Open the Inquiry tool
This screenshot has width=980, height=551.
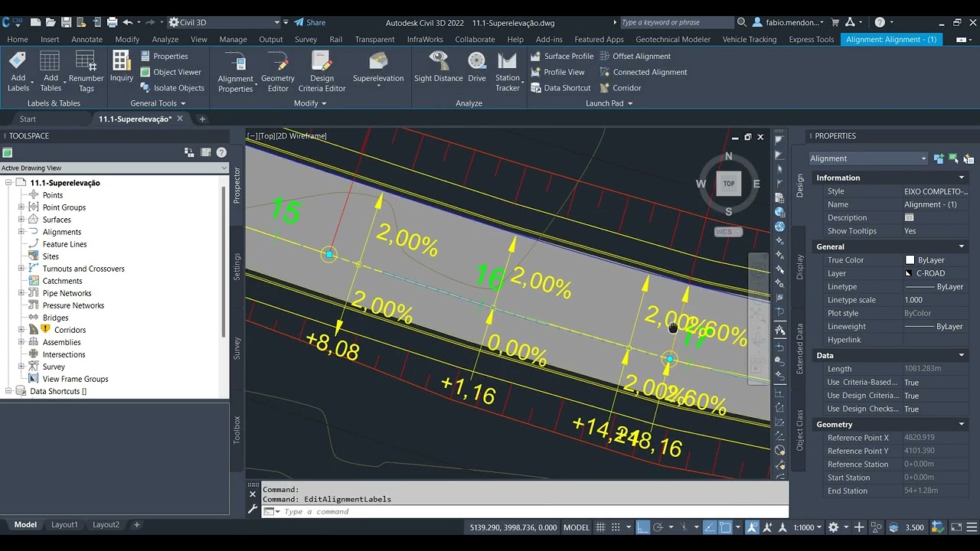121,66
